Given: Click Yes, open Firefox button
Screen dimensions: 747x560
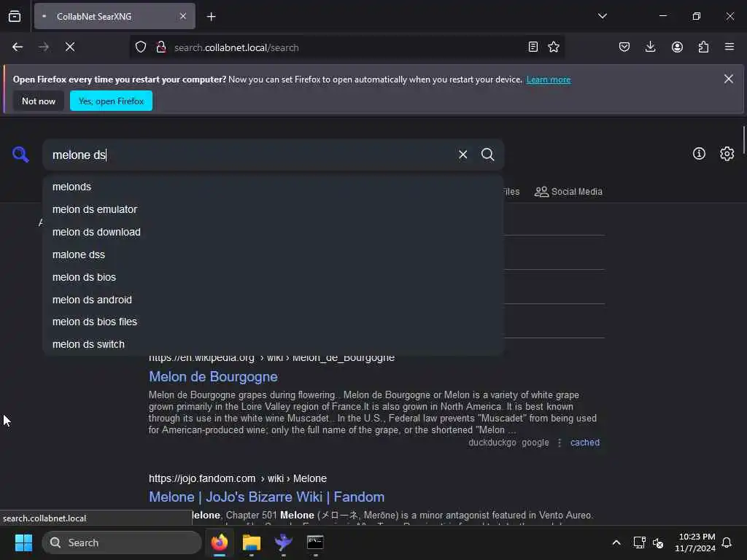Looking at the screenshot, I should 111,101.
